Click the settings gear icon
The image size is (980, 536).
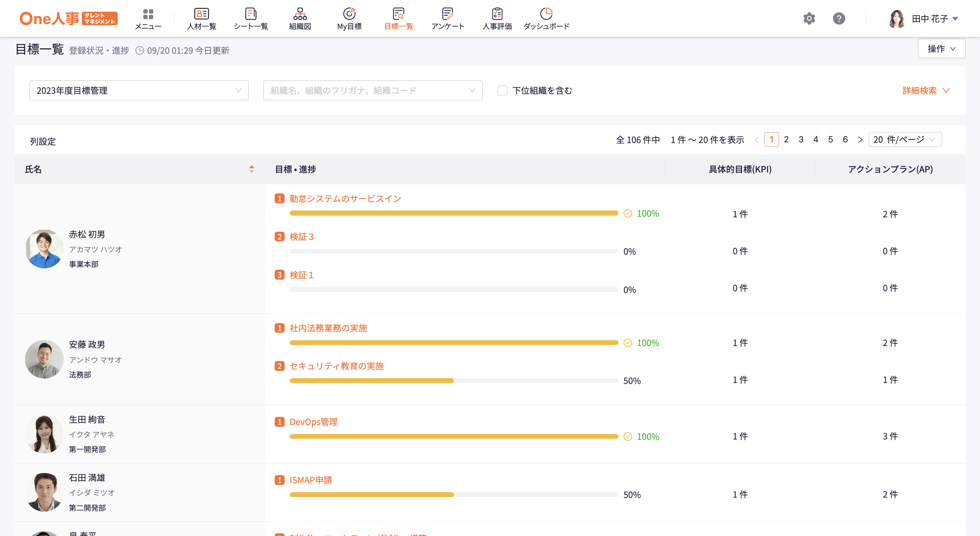pyautogui.click(x=809, y=18)
